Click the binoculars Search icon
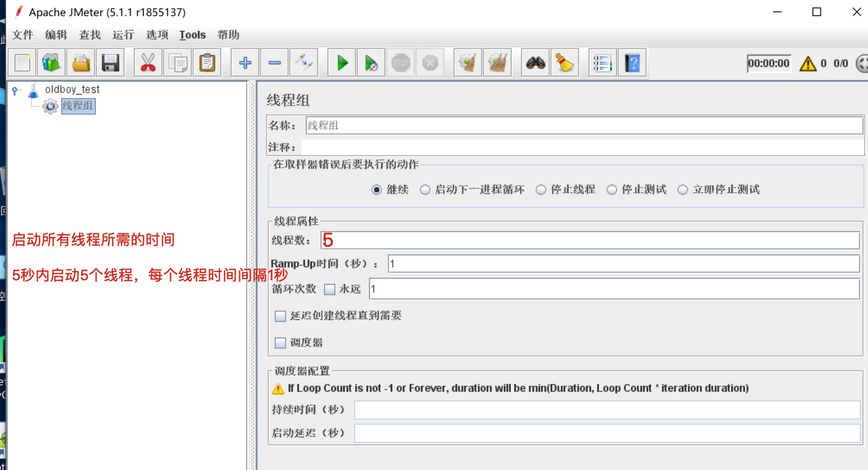The width and height of the screenshot is (868, 470). pos(535,63)
